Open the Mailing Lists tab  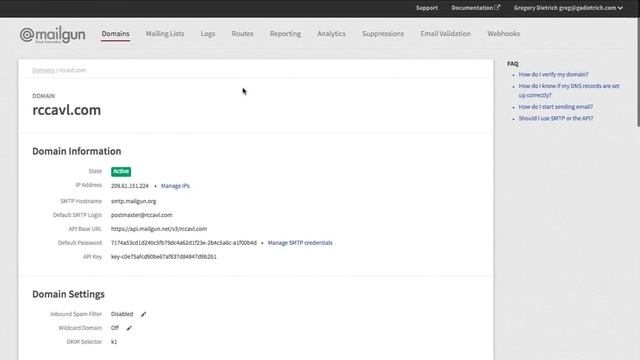coord(165,34)
